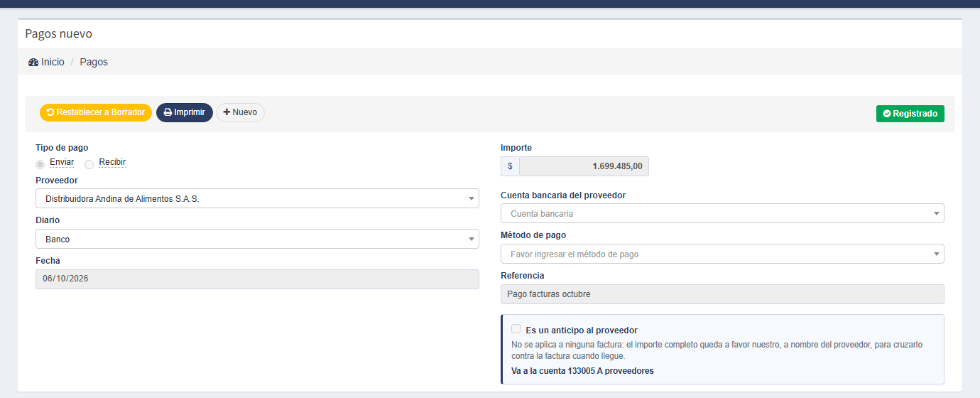Go to the Pagos breadcrumb
This screenshot has width=980, height=398.
(94, 63)
